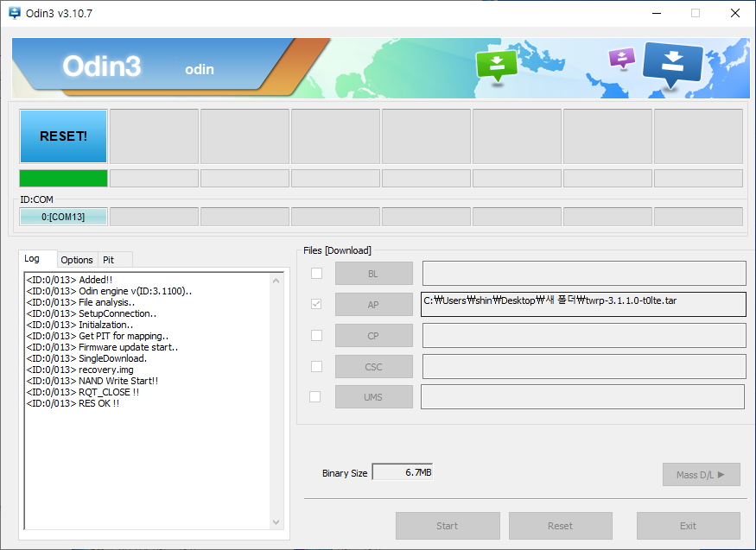Click log line 'NAND Write Start!!'
The width and height of the screenshot is (756, 550).
92,381
